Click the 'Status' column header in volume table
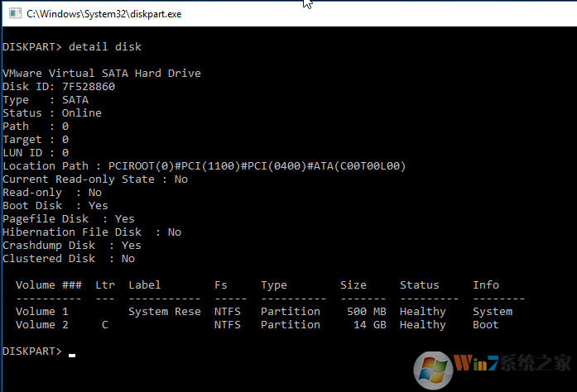Image resolution: width=577 pixels, height=392 pixels. [420, 285]
